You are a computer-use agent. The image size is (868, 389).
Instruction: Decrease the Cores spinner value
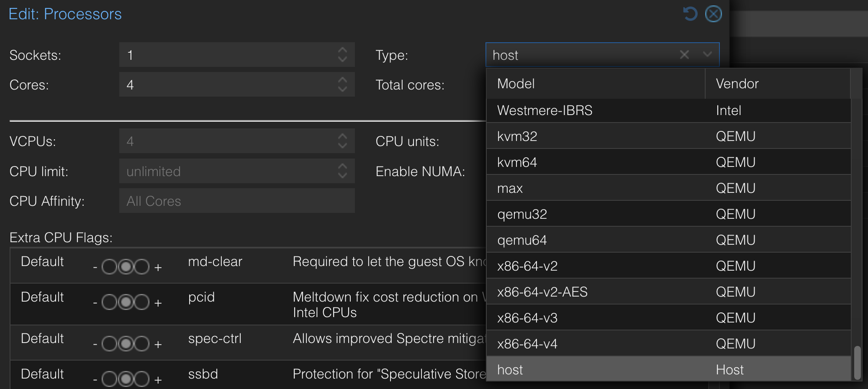(x=342, y=89)
